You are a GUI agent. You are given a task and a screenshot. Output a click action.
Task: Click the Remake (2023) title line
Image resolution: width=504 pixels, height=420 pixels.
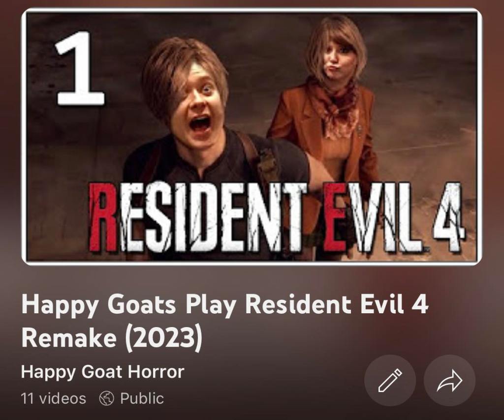click(x=112, y=339)
